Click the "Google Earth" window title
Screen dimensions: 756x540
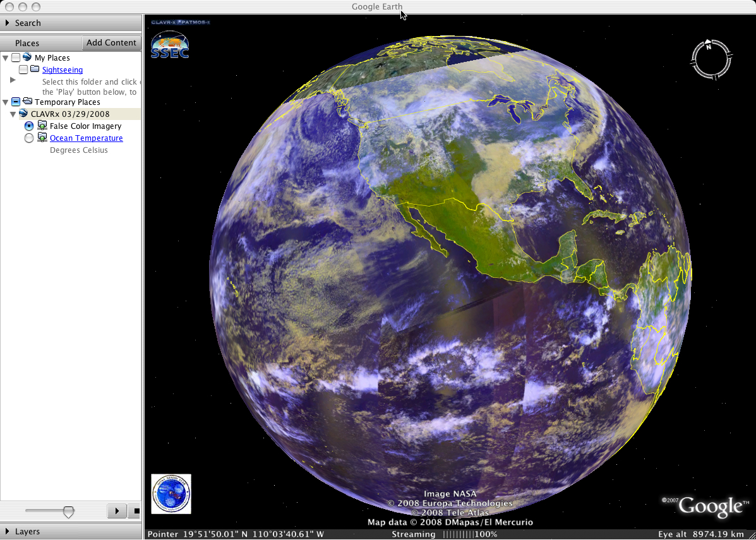coord(377,7)
